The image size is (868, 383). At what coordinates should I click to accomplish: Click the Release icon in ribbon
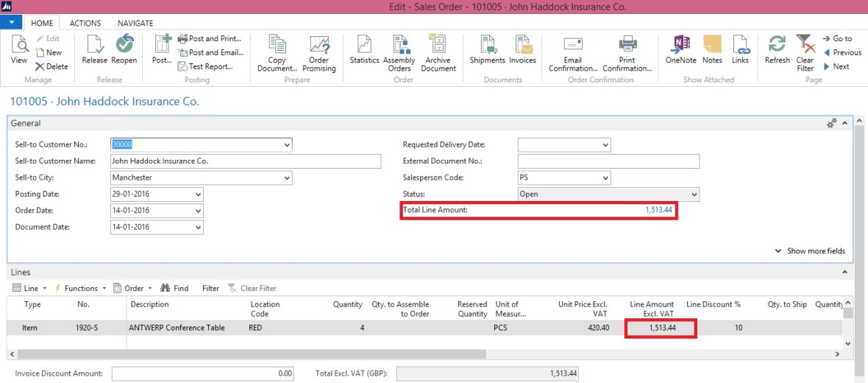point(94,46)
